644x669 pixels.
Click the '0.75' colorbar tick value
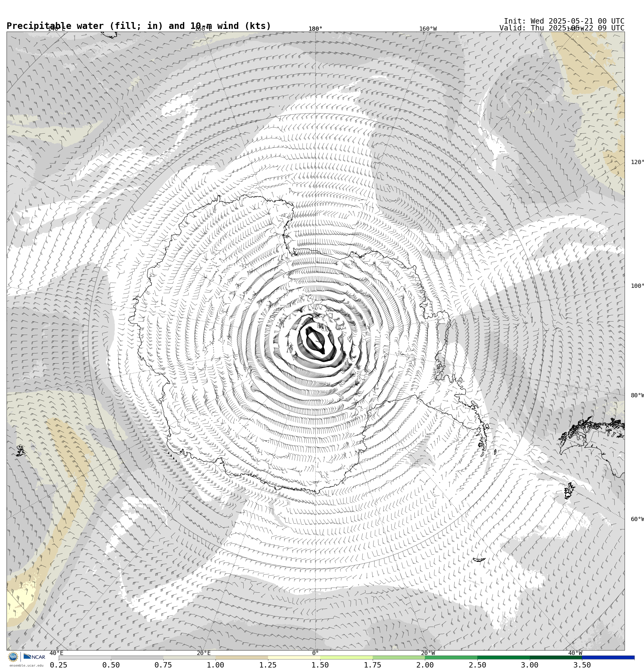click(x=163, y=665)
